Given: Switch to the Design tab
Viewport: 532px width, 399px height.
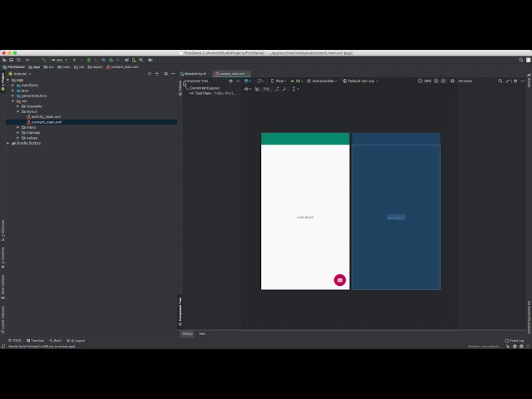Looking at the screenshot, I should coord(188,334).
